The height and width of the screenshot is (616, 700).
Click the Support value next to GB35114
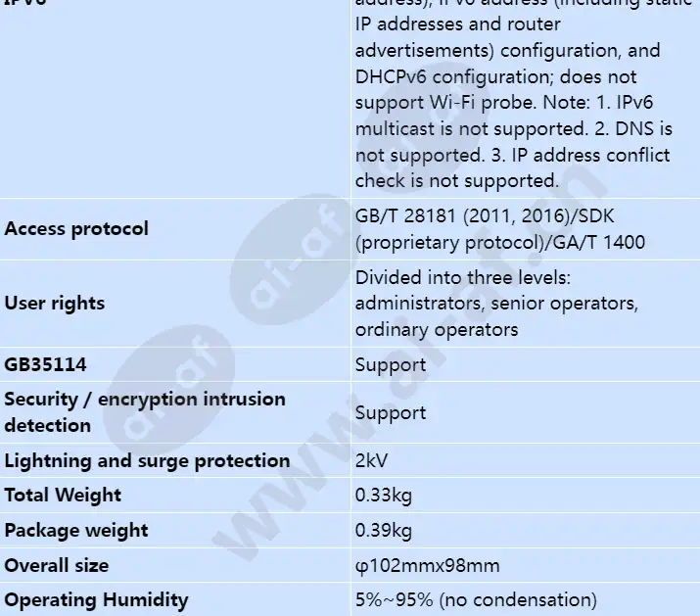click(391, 365)
